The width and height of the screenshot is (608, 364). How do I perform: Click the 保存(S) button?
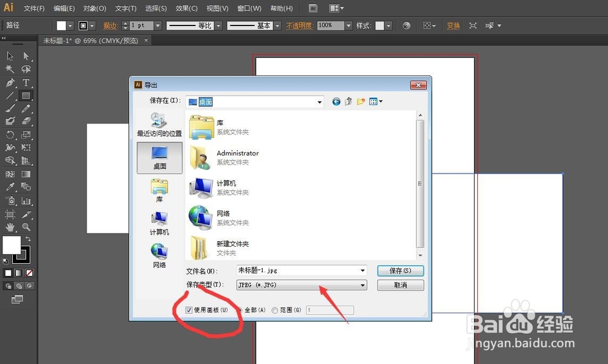tap(400, 270)
